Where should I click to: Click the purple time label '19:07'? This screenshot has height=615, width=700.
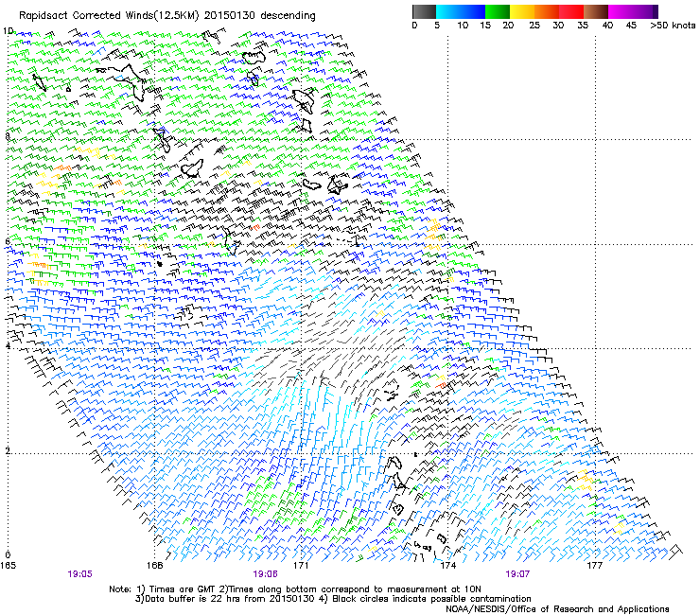click(x=517, y=574)
